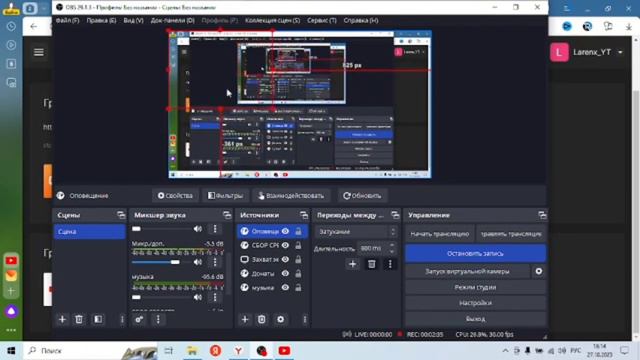Open Сцены dock three-dot menu
The image size is (640, 360).
pos(122,320)
